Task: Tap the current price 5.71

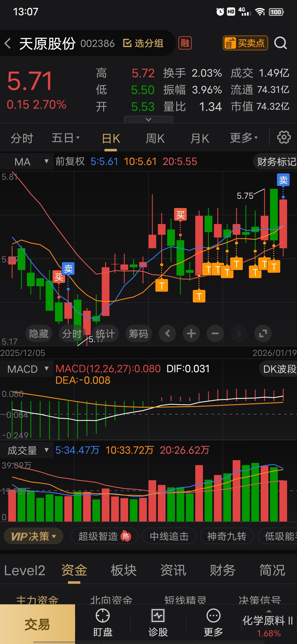Action: 30,81
